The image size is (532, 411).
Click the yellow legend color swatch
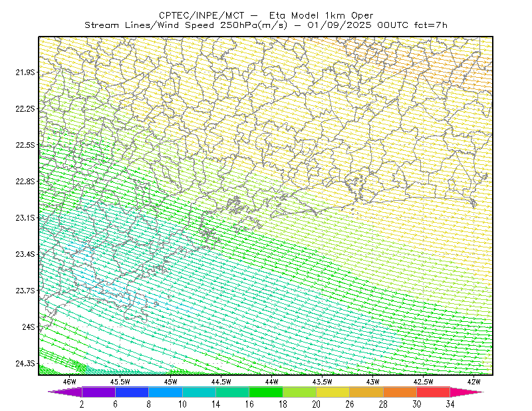333,392
